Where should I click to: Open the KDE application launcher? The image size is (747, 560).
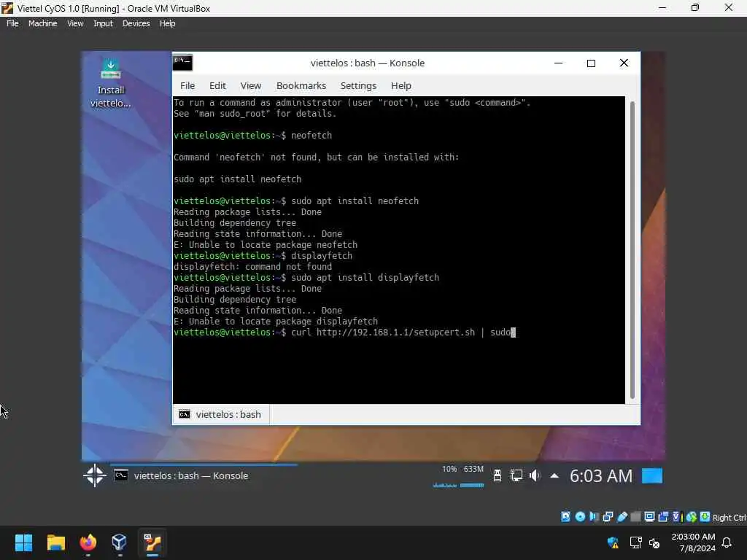[95, 475]
